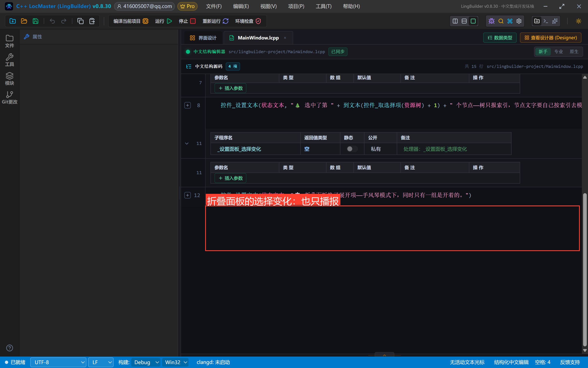Viewport: 588px width, 368px height.
Task: Save the file using the green save icon
Action: tap(36, 21)
